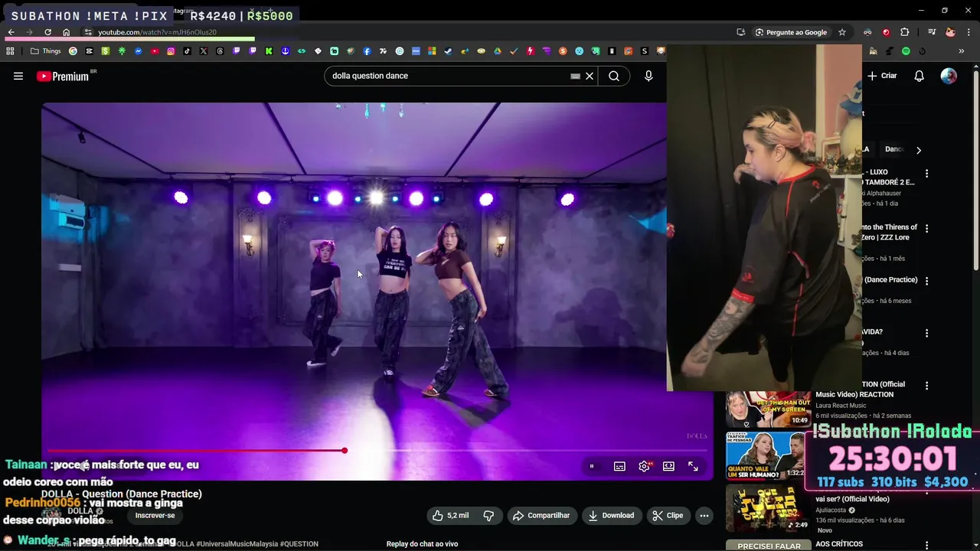
Task: Open options menu for 'AOS CRÍTICOS' item
Action: tap(926, 545)
